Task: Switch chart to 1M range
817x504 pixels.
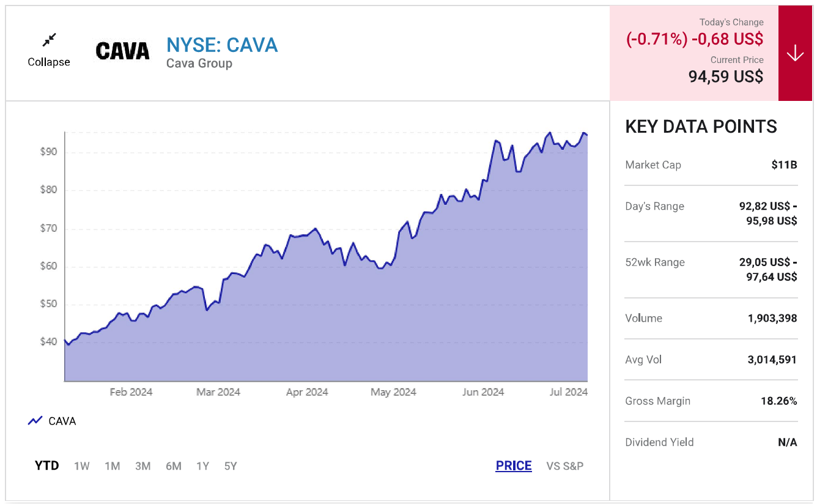Action: pyautogui.click(x=112, y=466)
